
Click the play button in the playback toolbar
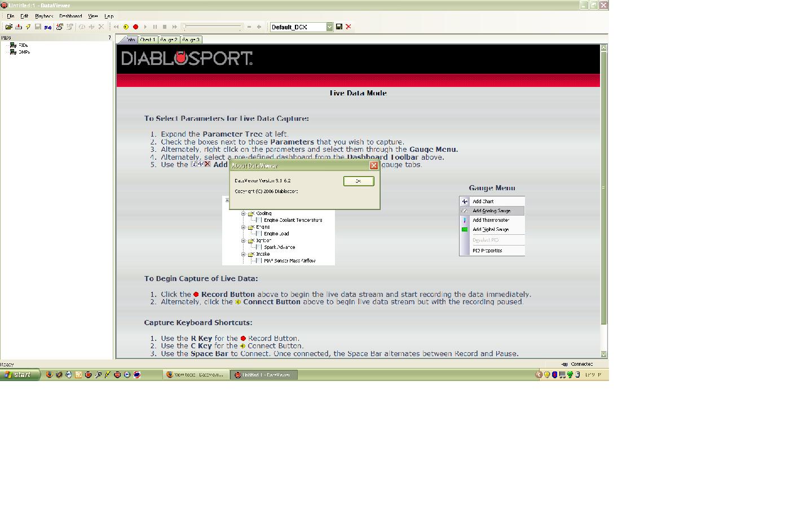click(145, 27)
